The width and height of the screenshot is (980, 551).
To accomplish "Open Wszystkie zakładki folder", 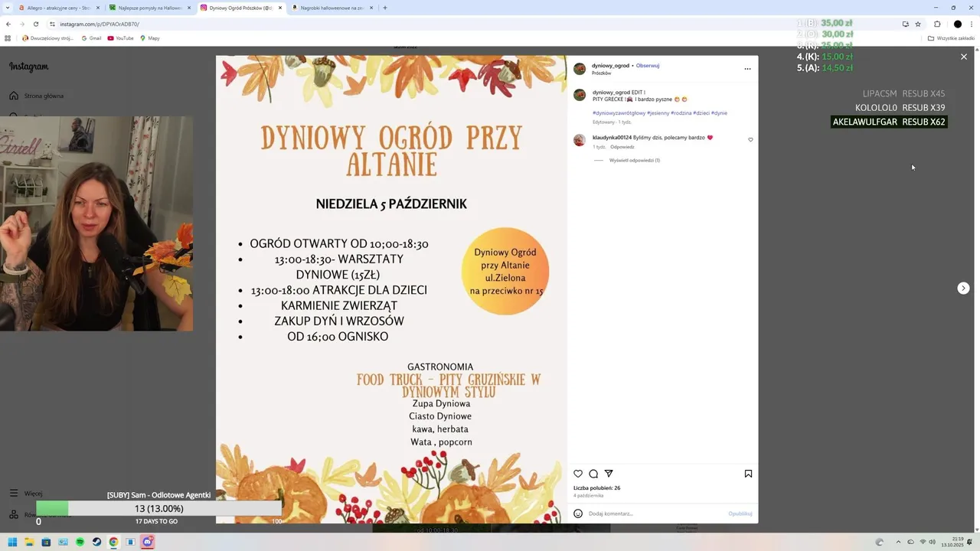I will [951, 37].
